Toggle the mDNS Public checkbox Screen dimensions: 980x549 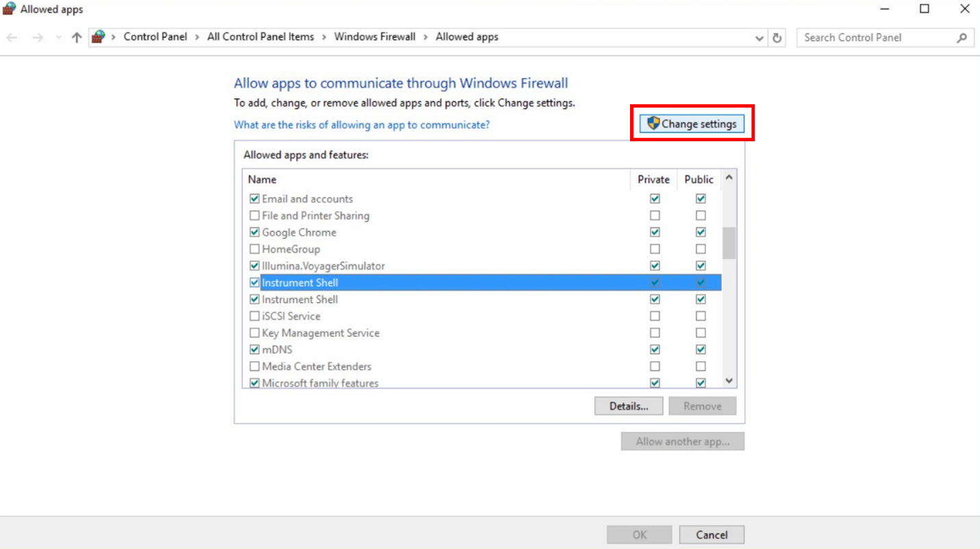point(701,350)
